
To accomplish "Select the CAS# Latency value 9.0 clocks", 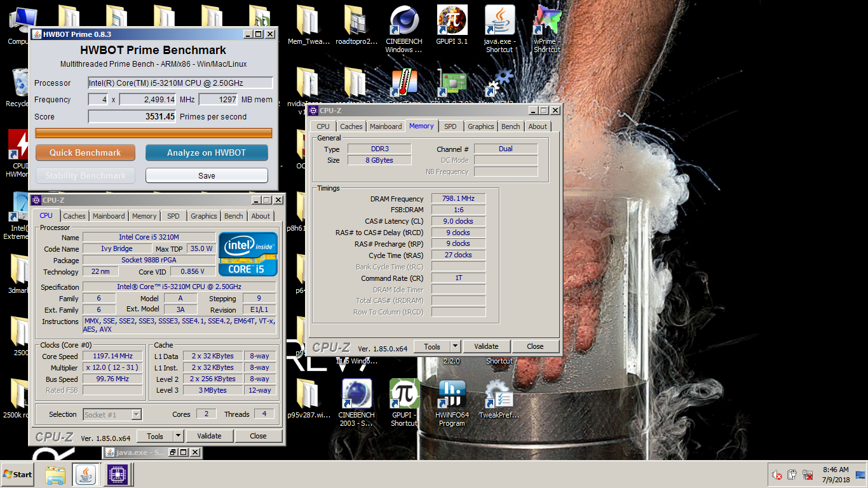I will (x=458, y=221).
